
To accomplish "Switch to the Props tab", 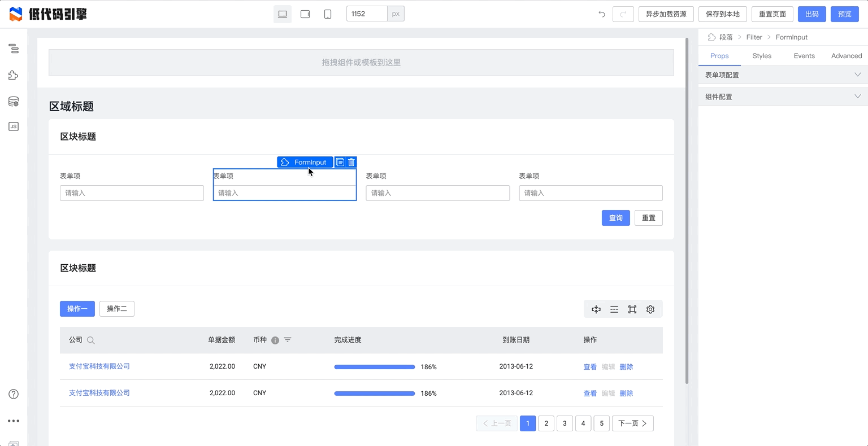I will click(719, 56).
